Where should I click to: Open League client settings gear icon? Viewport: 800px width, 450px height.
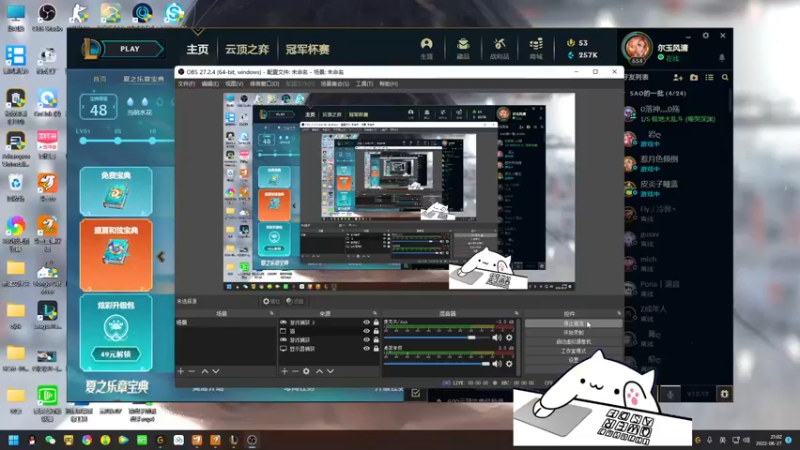(706, 36)
